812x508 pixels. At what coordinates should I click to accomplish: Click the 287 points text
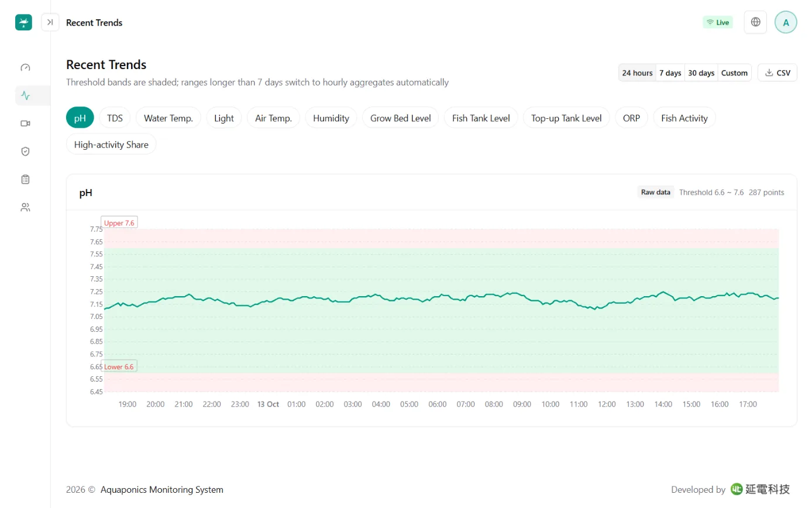(766, 192)
